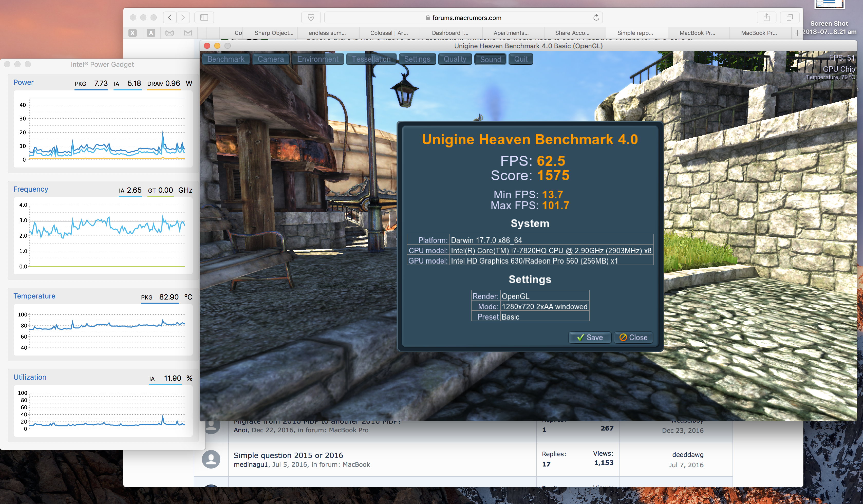Click FPS value 62.5

click(x=551, y=161)
